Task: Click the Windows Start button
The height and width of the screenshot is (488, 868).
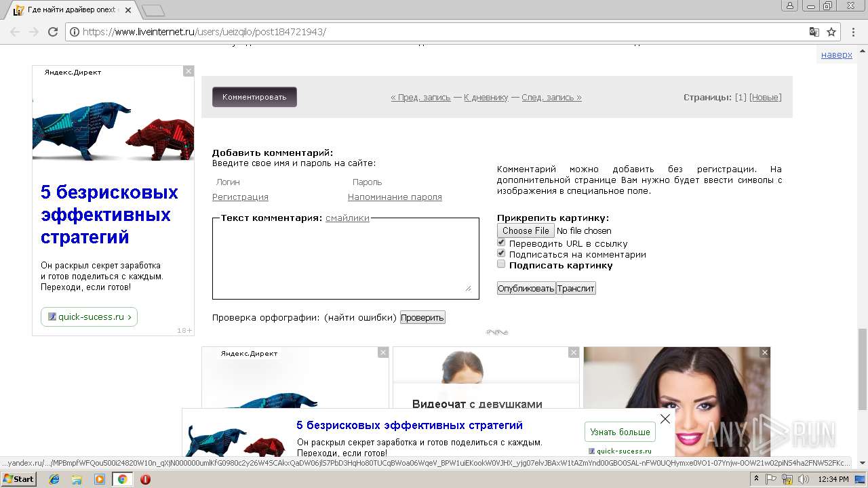Action: tap(18, 479)
